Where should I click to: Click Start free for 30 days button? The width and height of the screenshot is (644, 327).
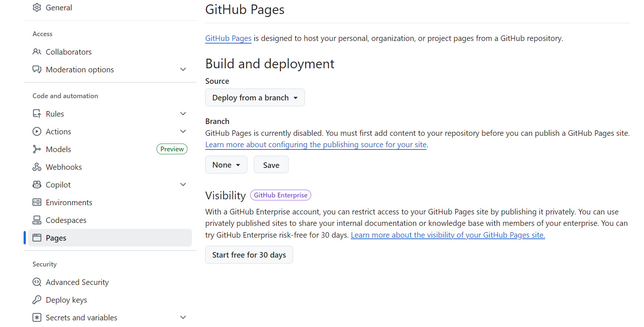(249, 255)
